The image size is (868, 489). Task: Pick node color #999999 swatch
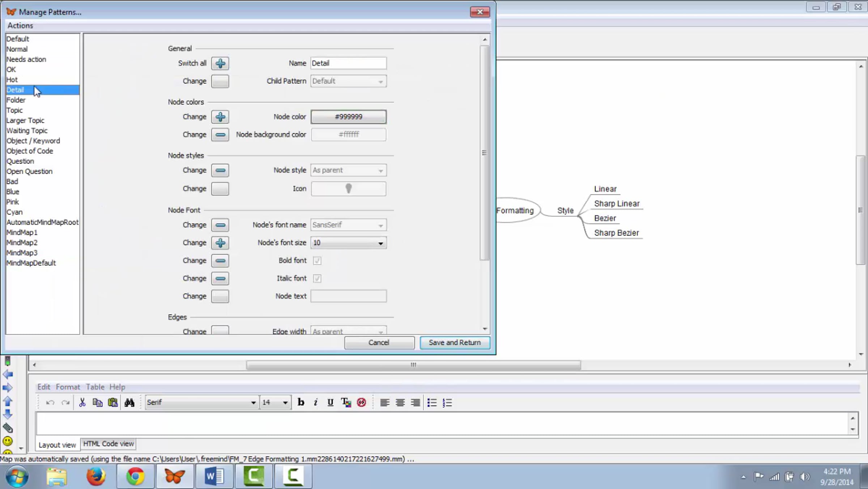[x=348, y=117]
